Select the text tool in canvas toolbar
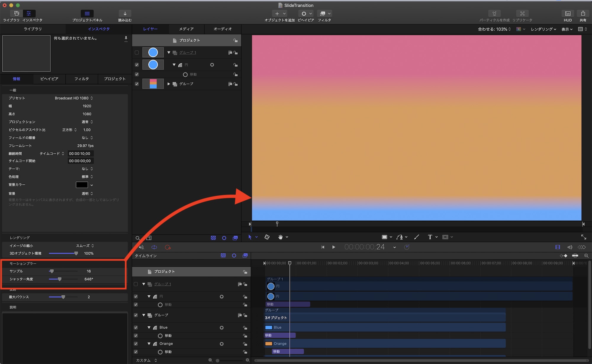The width and height of the screenshot is (592, 364). (x=430, y=237)
